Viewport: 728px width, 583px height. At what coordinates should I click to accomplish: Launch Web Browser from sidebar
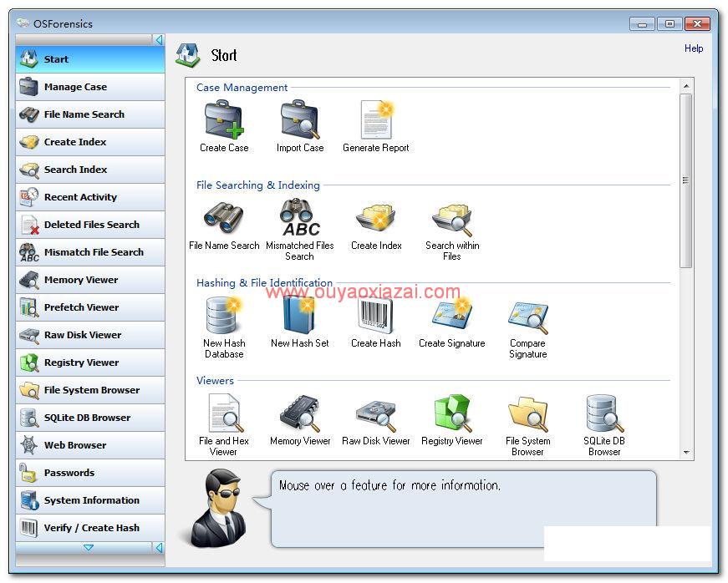click(90, 445)
